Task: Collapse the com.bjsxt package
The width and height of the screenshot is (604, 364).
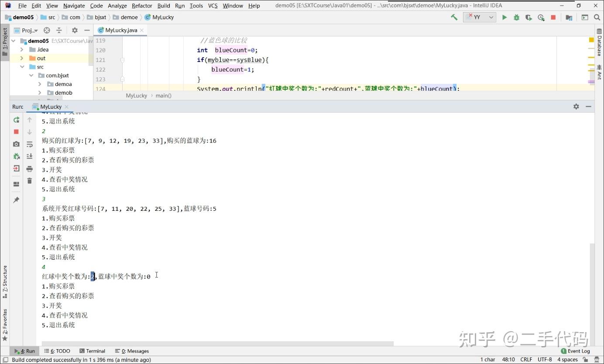Action: pos(31,76)
